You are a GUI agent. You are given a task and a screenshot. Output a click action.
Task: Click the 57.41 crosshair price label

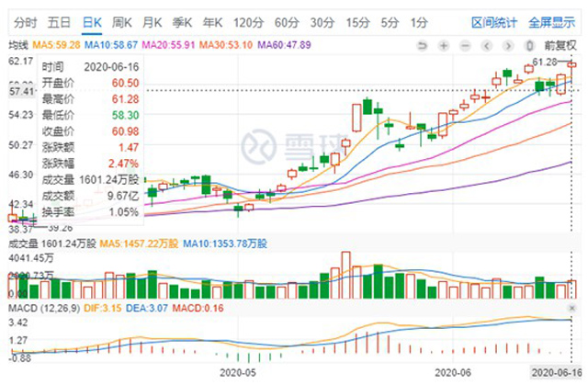(x=22, y=91)
